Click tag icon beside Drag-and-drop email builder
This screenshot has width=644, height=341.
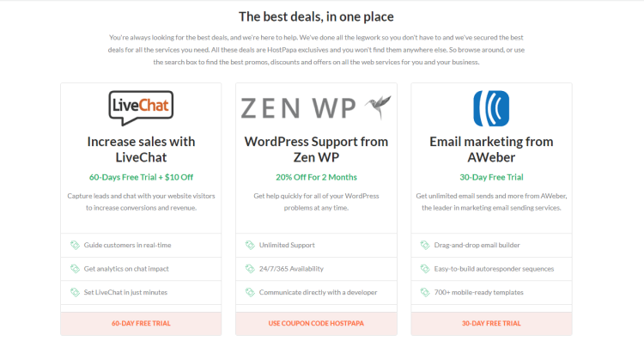tap(425, 246)
